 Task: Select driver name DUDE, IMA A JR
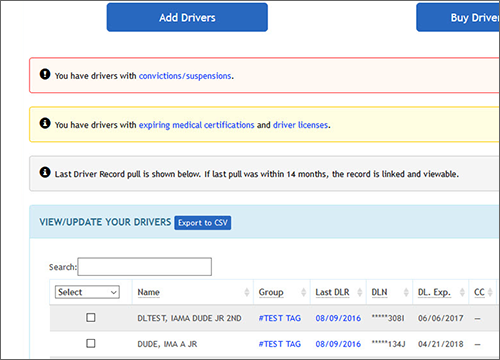tap(167, 344)
